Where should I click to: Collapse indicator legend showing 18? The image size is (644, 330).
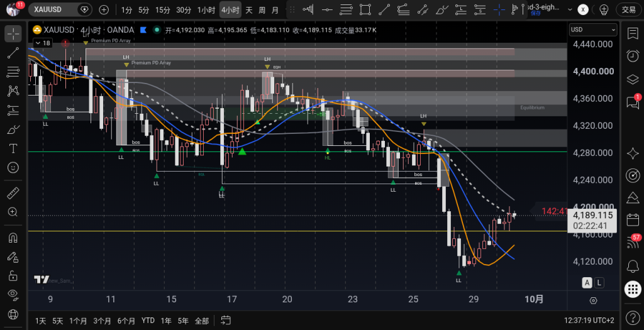(x=42, y=43)
